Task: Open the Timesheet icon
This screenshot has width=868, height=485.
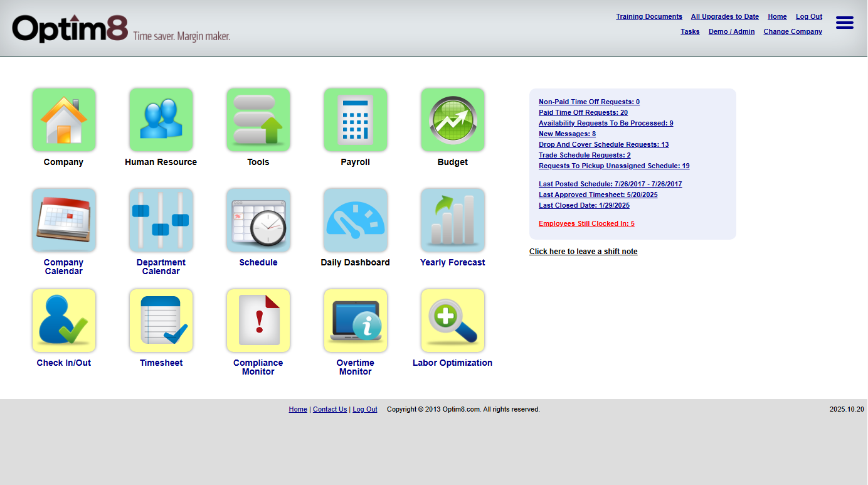Action: click(x=161, y=321)
